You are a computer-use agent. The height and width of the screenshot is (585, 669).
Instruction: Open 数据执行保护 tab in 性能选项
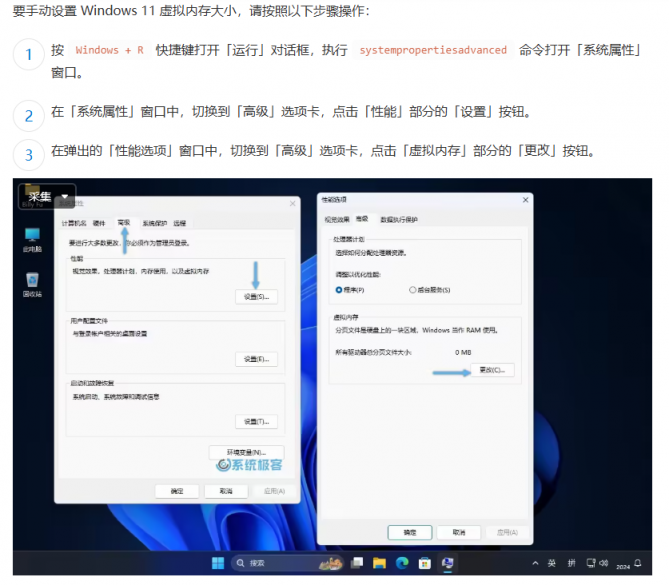coord(398,219)
